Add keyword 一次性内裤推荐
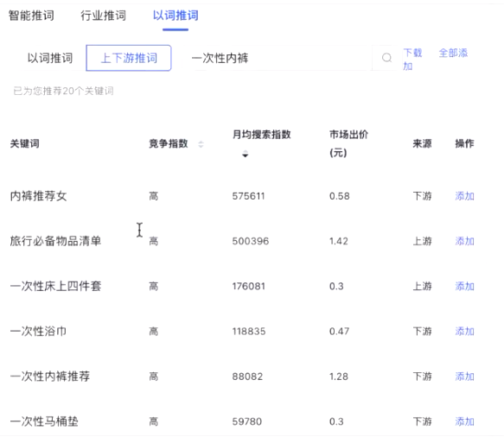504x437 pixels. click(464, 377)
